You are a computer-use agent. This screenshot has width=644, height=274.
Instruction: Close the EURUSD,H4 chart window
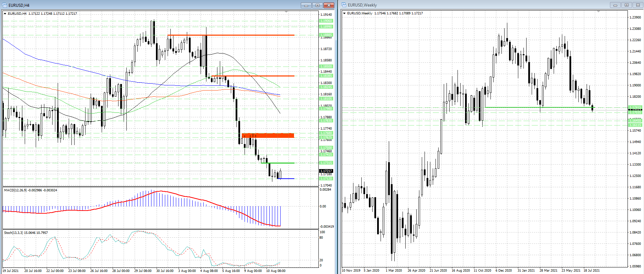coord(329,5)
